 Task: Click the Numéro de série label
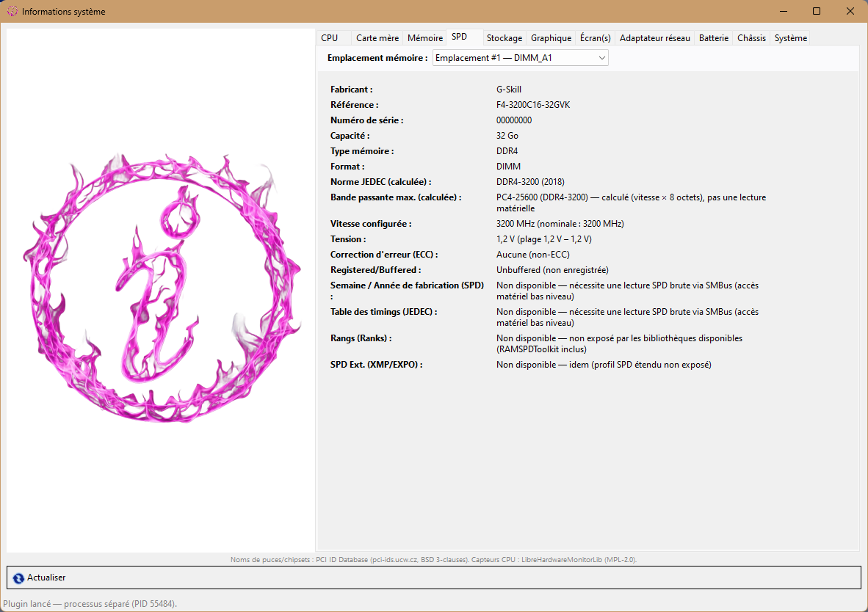(x=367, y=120)
